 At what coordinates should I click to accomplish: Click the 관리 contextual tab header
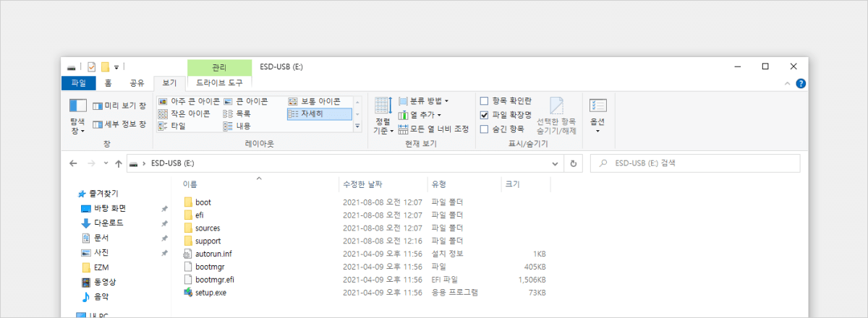point(219,67)
